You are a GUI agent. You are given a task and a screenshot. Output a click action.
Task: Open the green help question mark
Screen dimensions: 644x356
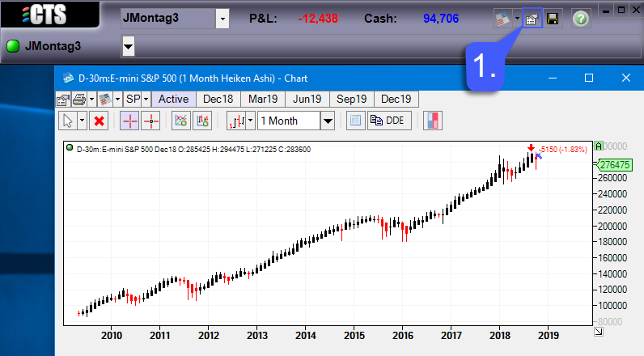[x=581, y=19]
